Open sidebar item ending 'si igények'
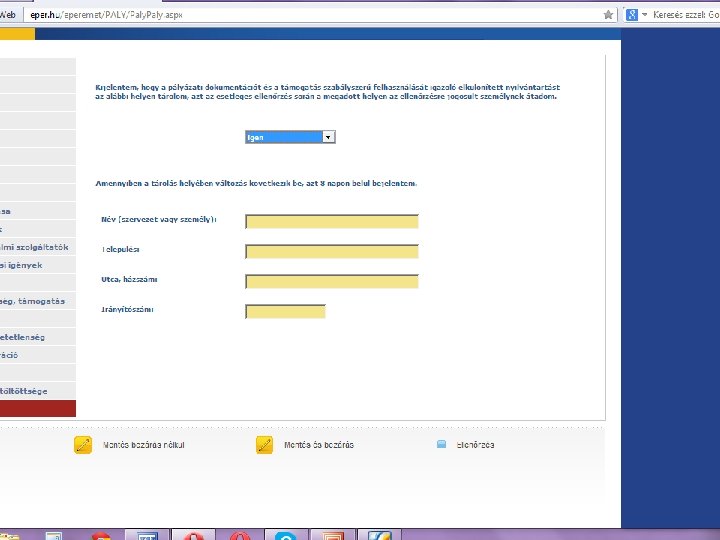 38,265
